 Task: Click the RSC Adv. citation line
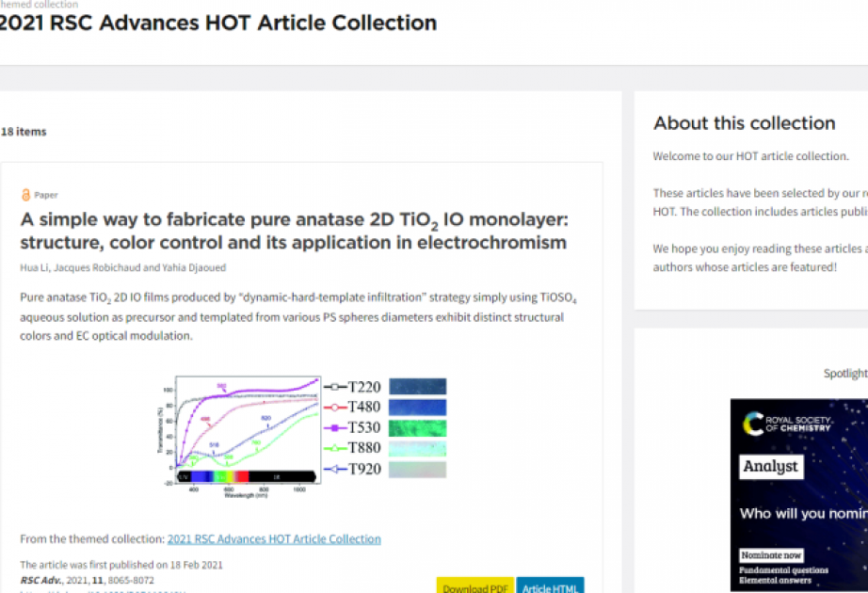click(87, 580)
